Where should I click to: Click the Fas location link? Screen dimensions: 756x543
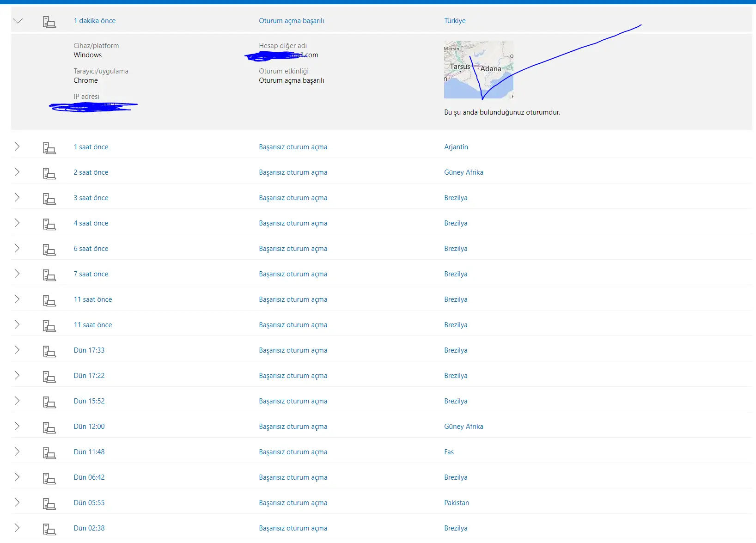[x=449, y=452]
